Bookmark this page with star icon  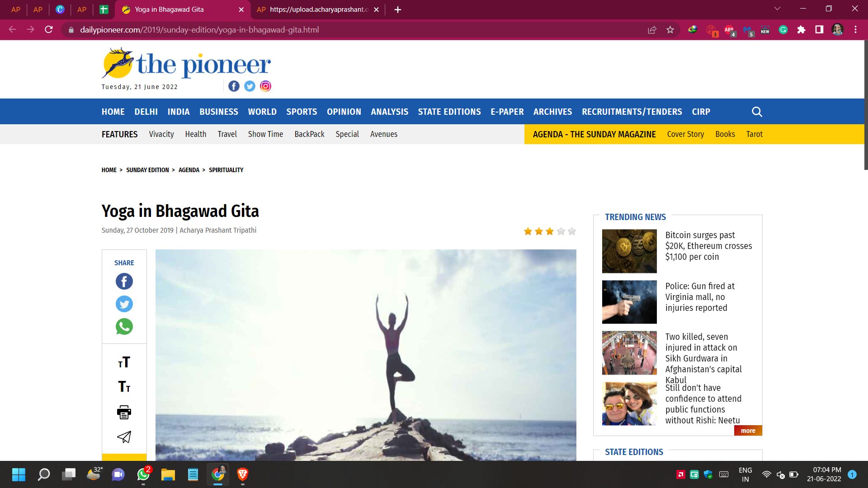670,30
